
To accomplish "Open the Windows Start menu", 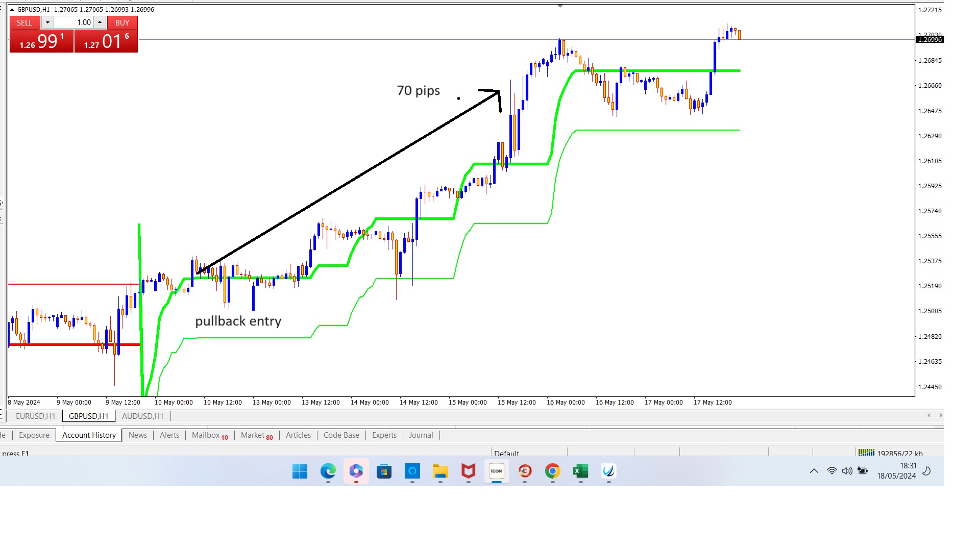I will click(300, 471).
